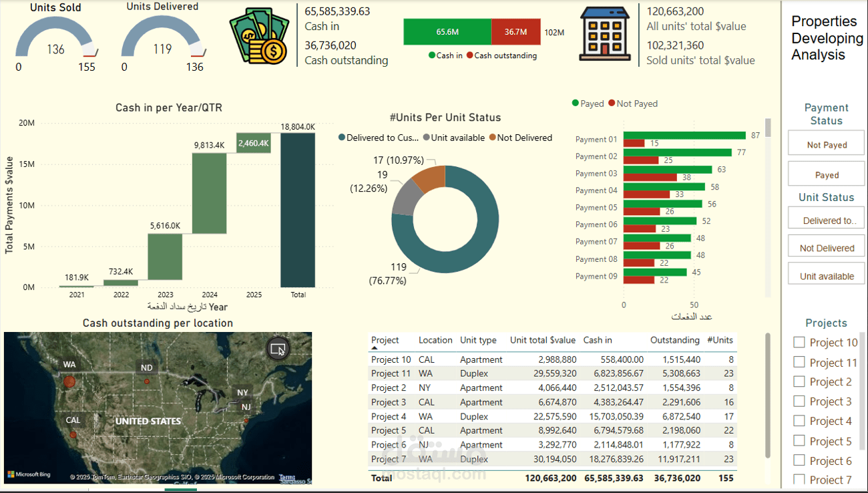The height and width of the screenshot is (493, 868).
Task: Filter by Not Delivered unit status
Action: pos(827,247)
